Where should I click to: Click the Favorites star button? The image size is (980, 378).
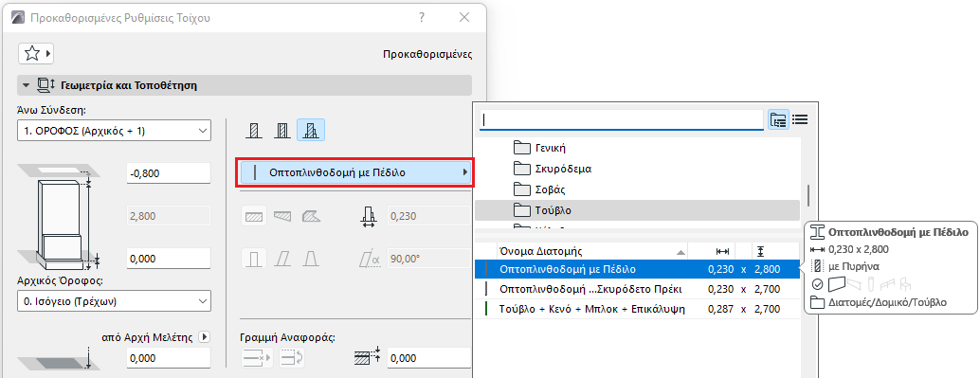36,54
